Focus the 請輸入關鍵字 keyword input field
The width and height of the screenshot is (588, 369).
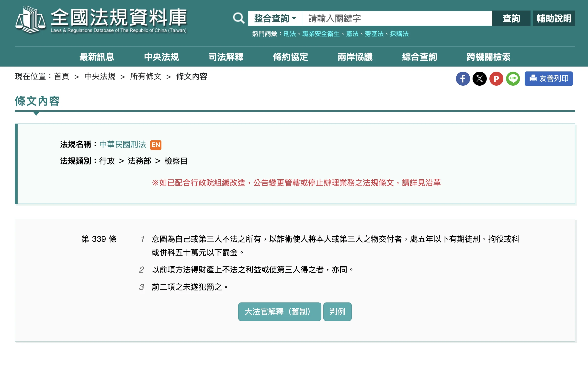click(x=397, y=18)
